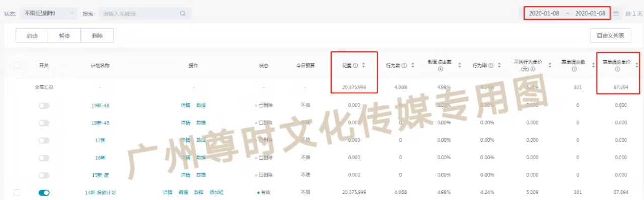Click the search magnifier icon
The image size is (644, 200).
(x=183, y=14)
